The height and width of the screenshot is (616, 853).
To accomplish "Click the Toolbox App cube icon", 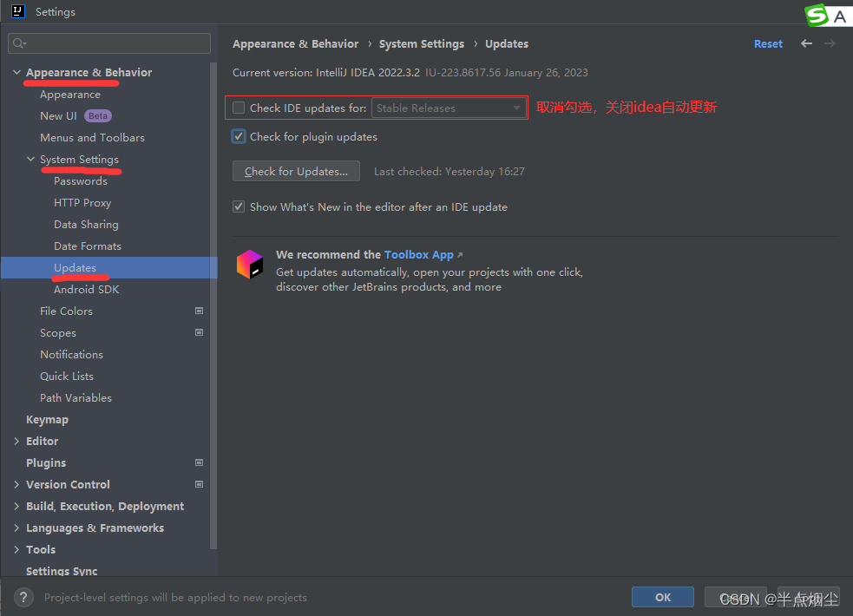I will point(250,265).
